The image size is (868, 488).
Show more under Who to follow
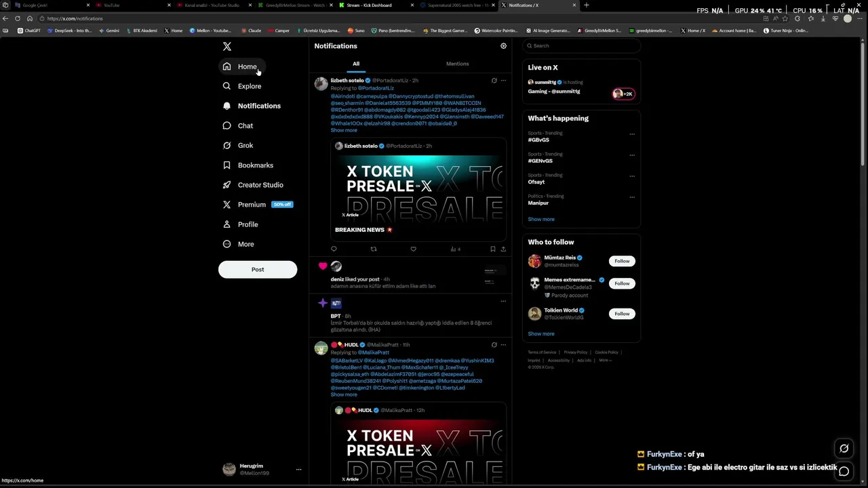click(x=541, y=333)
